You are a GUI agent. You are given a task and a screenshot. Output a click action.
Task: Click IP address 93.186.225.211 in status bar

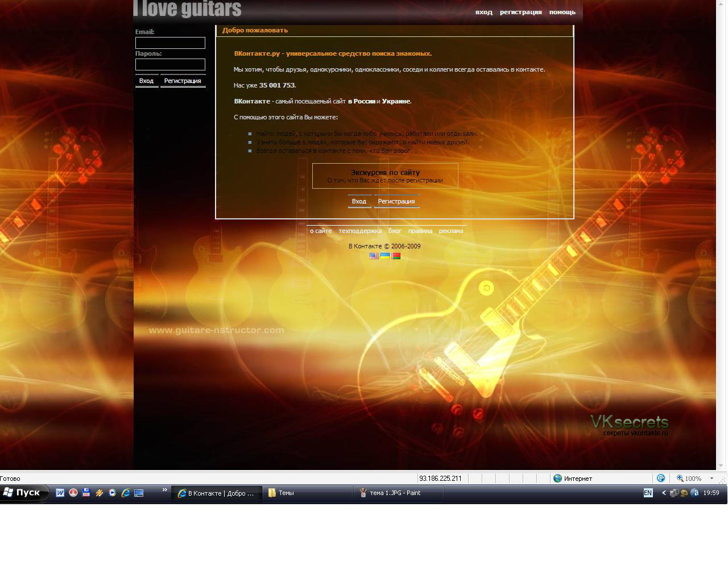440,479
